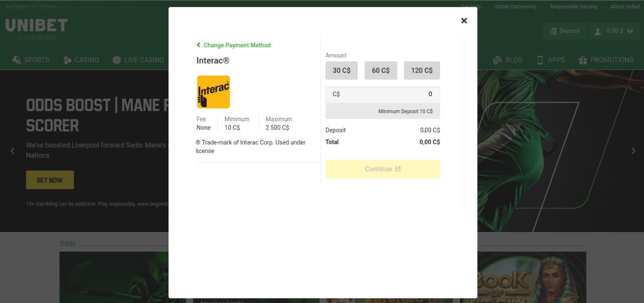The height and width of the screenshot is (303, 644).
Task: Open the About Unibet link
Action: [x=625, y=7]
